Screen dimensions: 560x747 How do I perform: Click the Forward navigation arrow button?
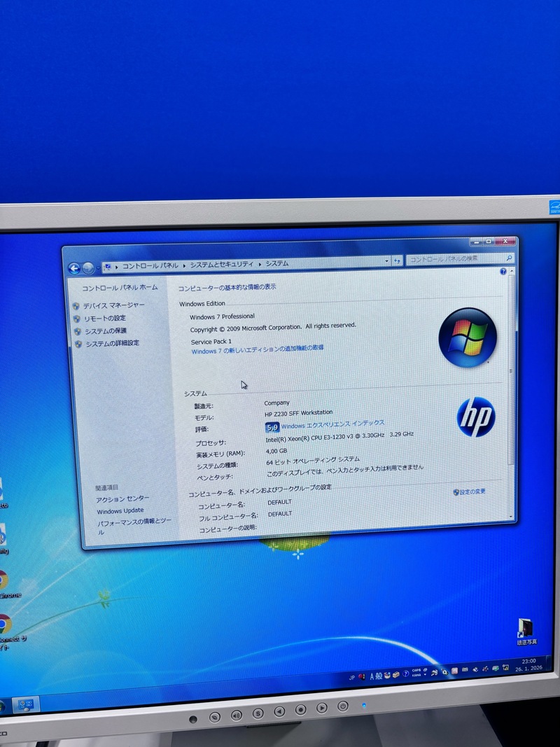tap(88, 268)
